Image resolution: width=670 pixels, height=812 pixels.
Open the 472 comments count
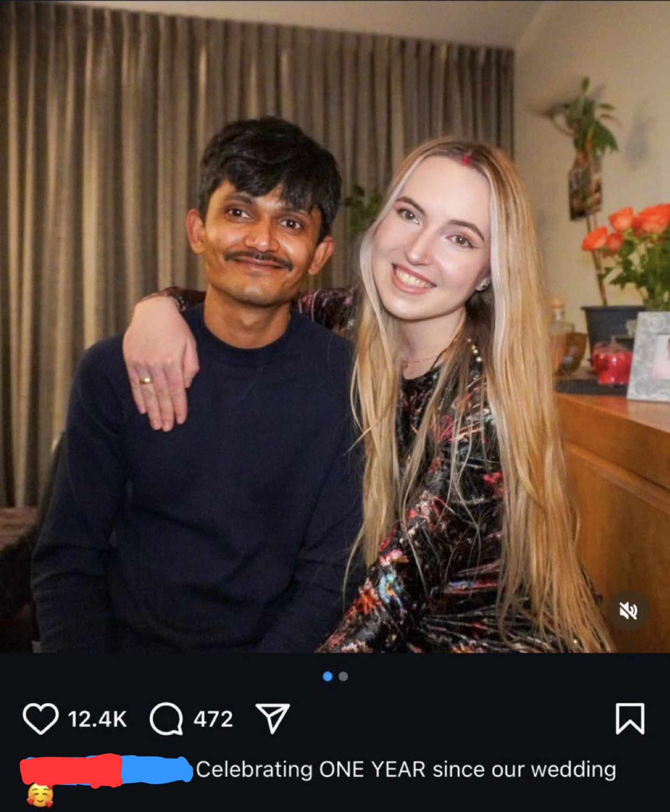coord(213,719)
